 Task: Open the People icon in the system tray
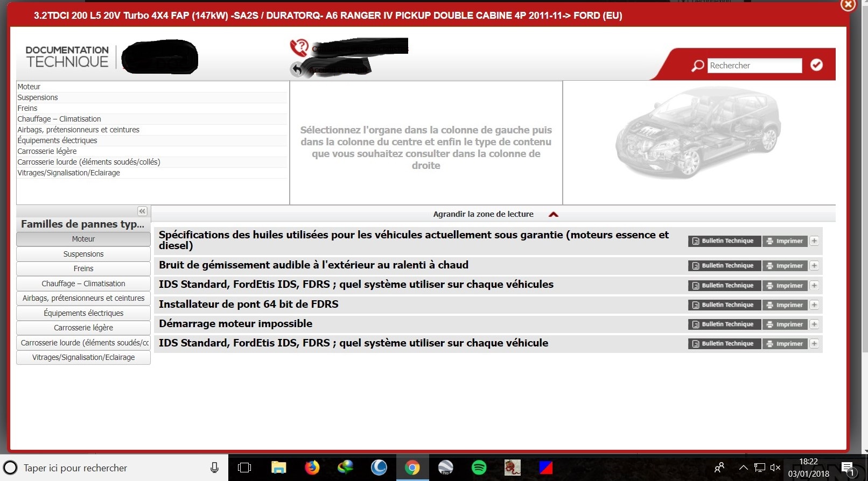719,468
